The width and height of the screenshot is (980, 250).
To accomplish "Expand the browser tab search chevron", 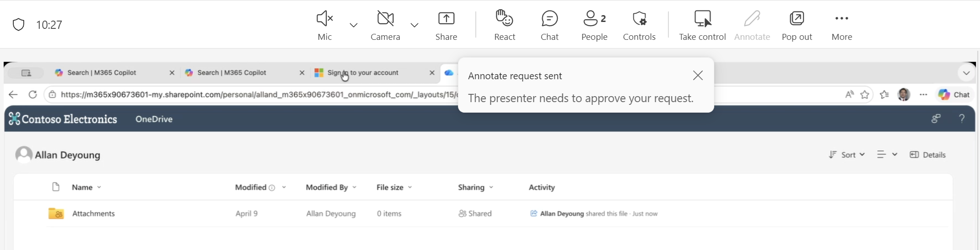I will click(966, 73).
